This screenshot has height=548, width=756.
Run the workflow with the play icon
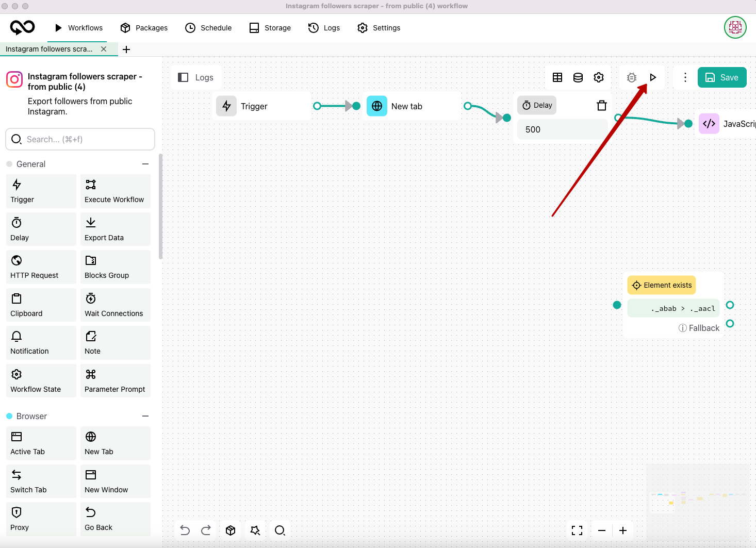(x=653, y=77)
